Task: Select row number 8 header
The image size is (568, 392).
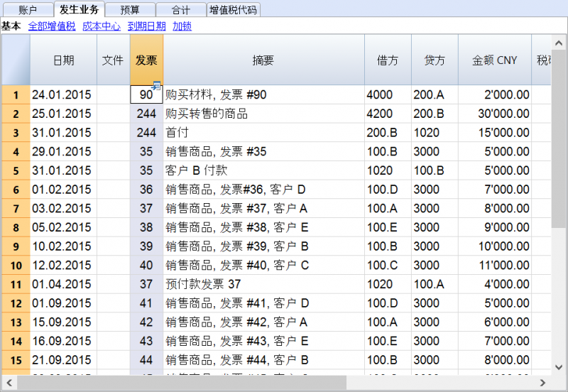Action: pyautogui.click(x=16, y=227)
